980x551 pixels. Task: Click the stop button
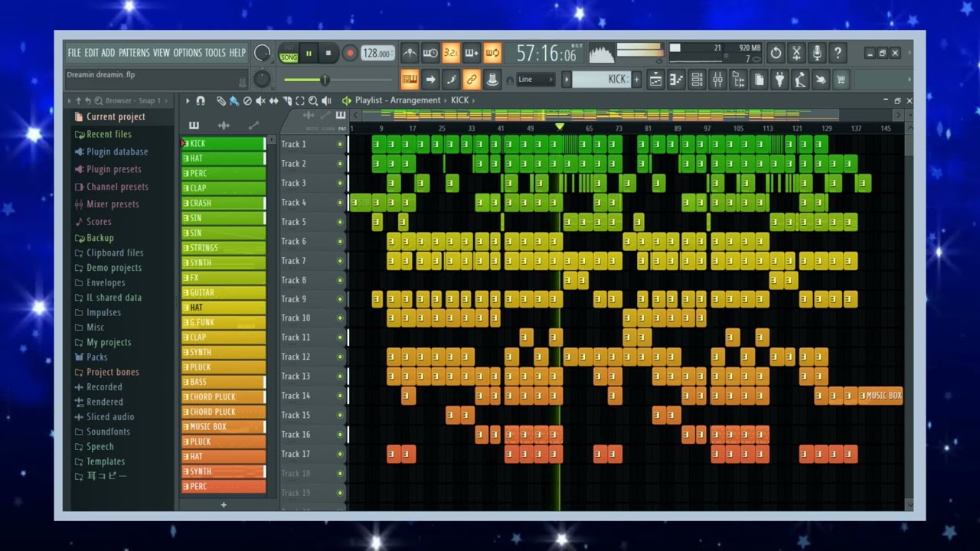328,53
